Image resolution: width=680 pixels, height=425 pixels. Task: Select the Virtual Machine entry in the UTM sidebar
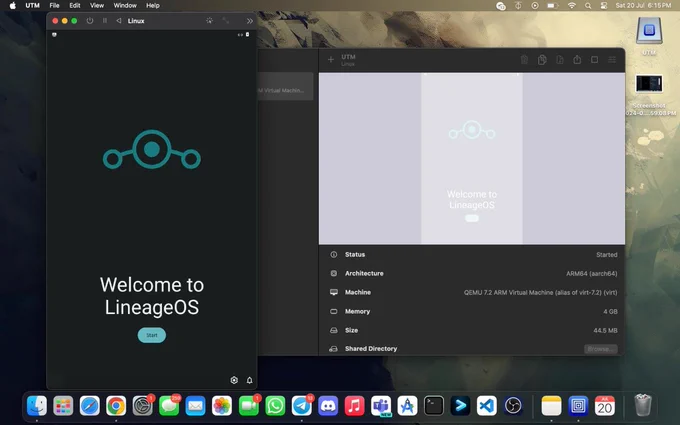(285, 87)
